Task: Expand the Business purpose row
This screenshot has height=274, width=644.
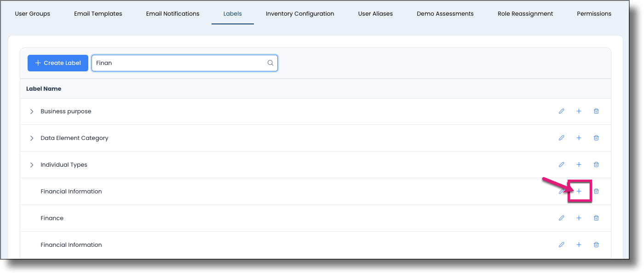Action: point(32,111)
